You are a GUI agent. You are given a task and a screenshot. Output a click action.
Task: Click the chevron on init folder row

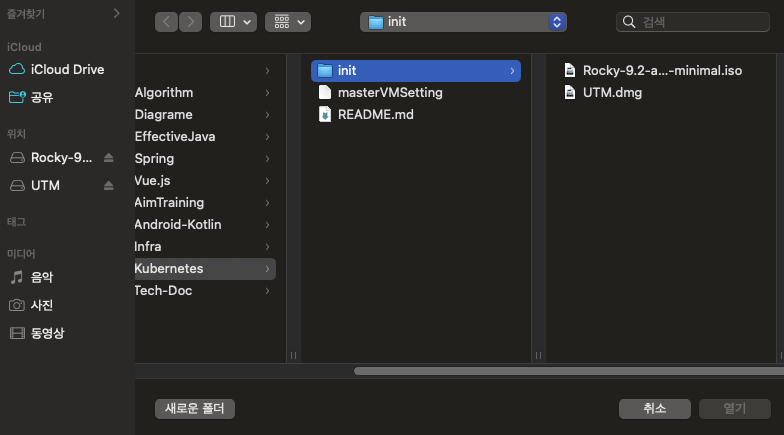coord(512,71)
